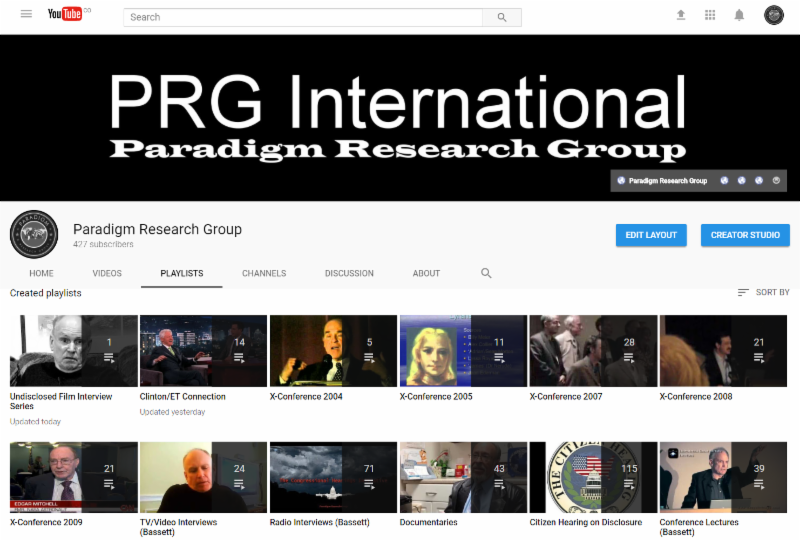Screen dimensions: 800x541
Task: Click the Paradigm Research Group channel avatar
Action: tap(34, 234)
